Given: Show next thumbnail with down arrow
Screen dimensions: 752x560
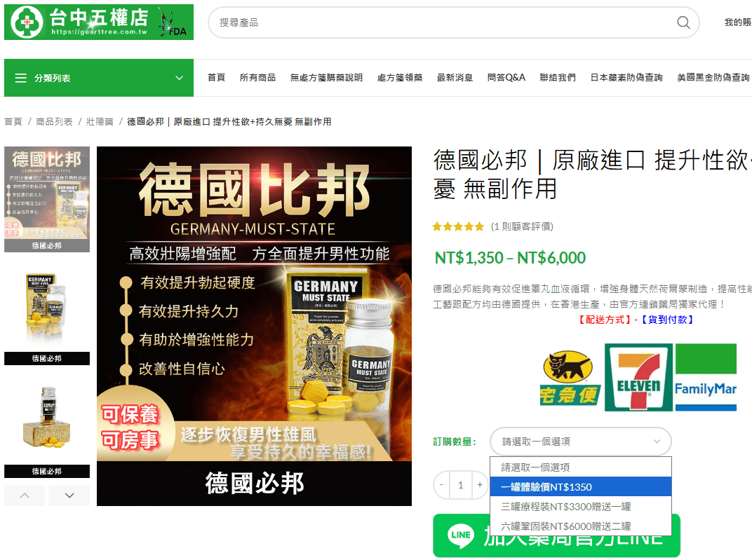Looking at the screenshot, I should [x=69, y=495].
